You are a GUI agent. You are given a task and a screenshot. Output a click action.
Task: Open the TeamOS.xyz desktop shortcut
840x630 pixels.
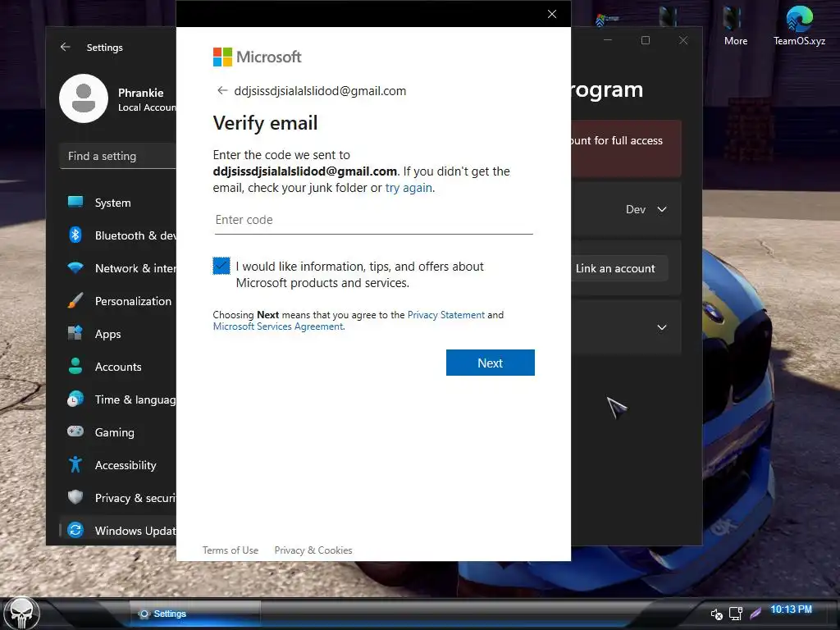tap(799, 25)
